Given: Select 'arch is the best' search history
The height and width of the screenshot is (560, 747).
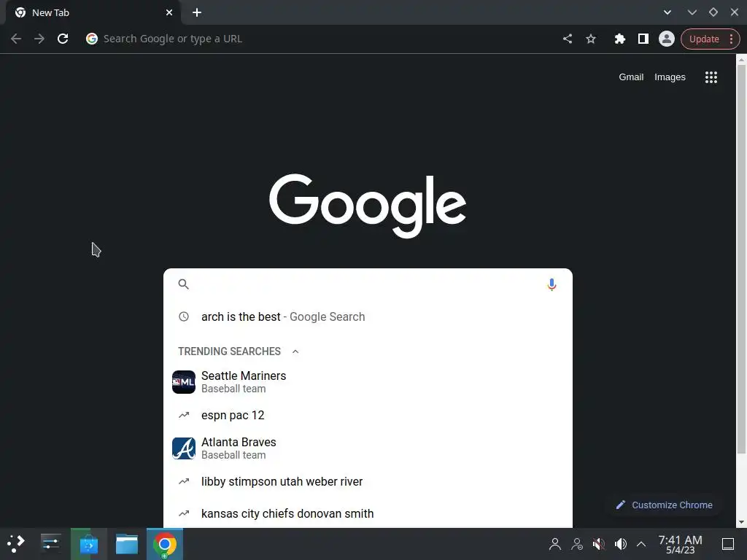Looking at the screenshot, I should [368, 316].
